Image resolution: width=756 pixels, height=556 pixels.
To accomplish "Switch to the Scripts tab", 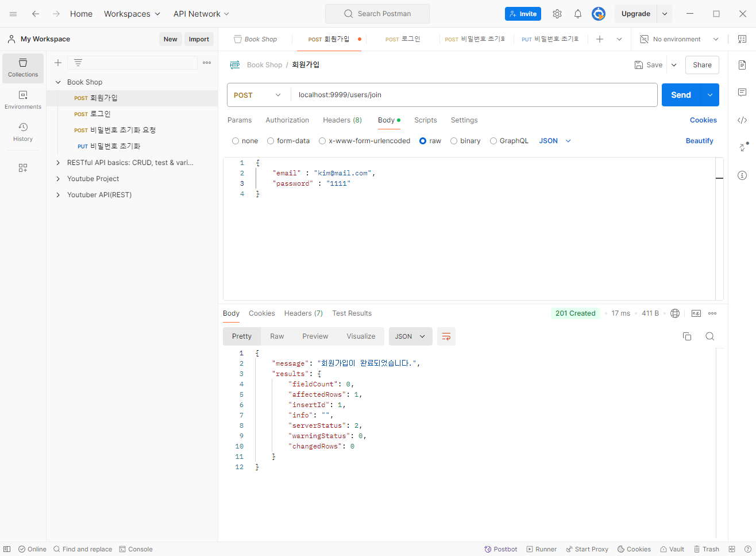I will (x=426, y=120).
